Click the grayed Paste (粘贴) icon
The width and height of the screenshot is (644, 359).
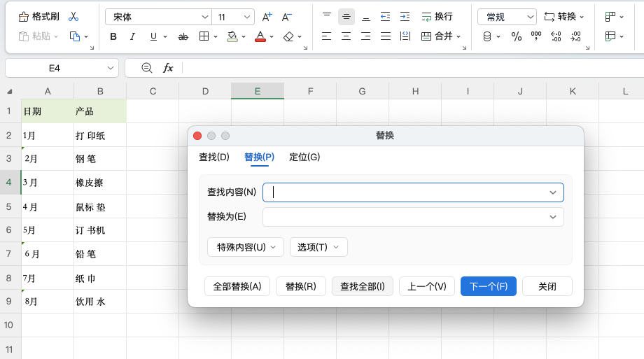35,36
